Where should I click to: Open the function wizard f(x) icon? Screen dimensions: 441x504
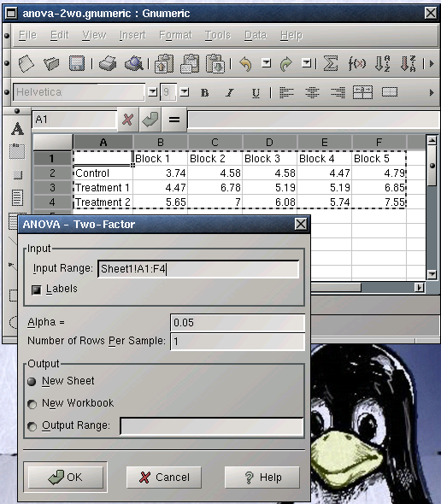pyautogui.click(x=357, y=63)
